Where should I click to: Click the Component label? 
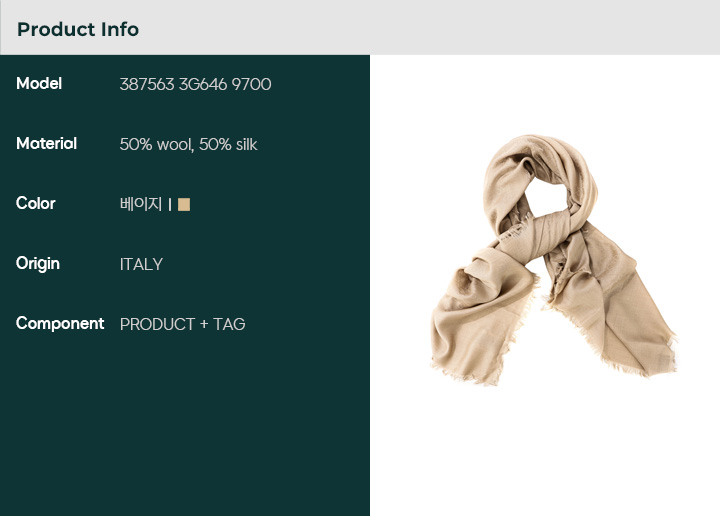click(x=60, y=324)
